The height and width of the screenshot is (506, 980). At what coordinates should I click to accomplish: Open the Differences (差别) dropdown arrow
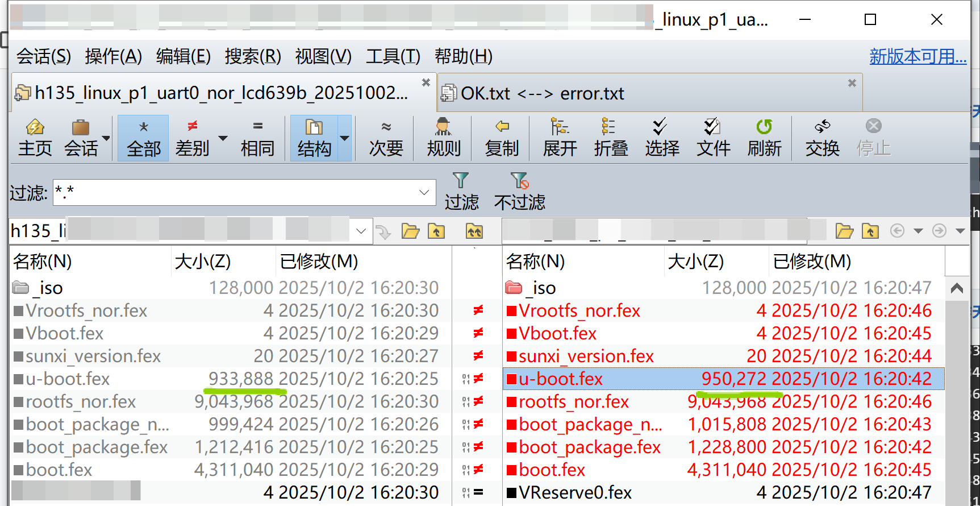click(223, 138)
